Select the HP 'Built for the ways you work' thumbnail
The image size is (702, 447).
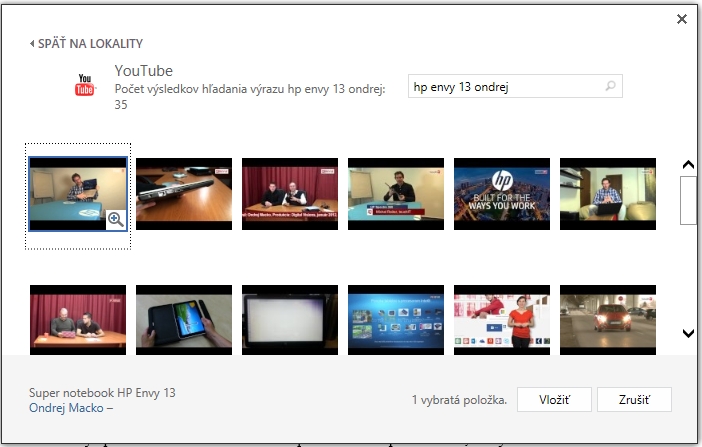point(502,195)
